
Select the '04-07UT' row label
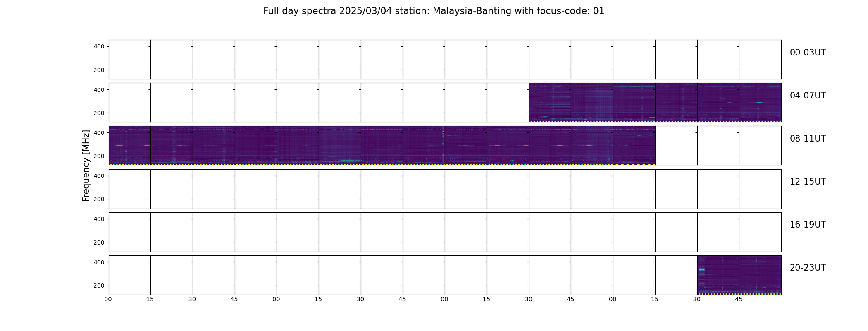tap(808, 96)
